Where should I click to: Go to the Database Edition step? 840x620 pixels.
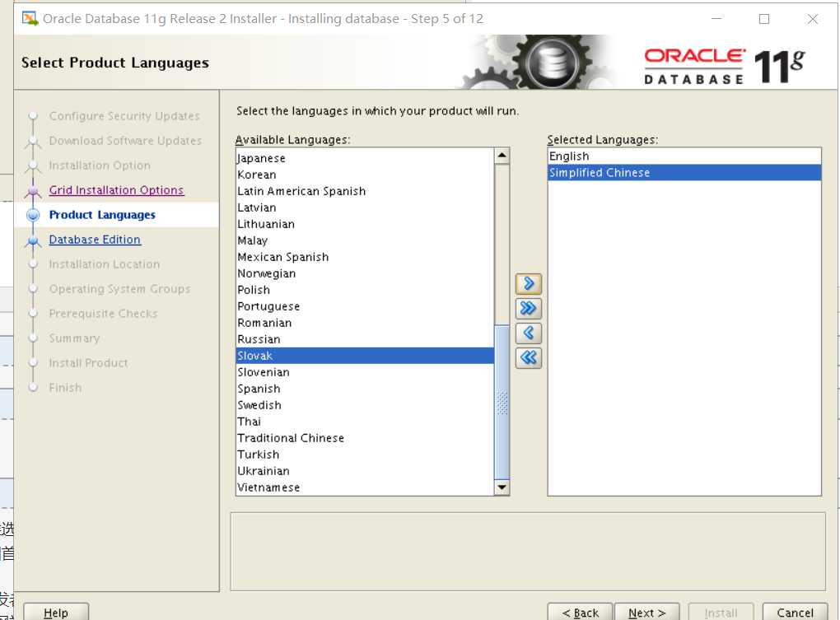pyautogui.click(x=95, y=240)
